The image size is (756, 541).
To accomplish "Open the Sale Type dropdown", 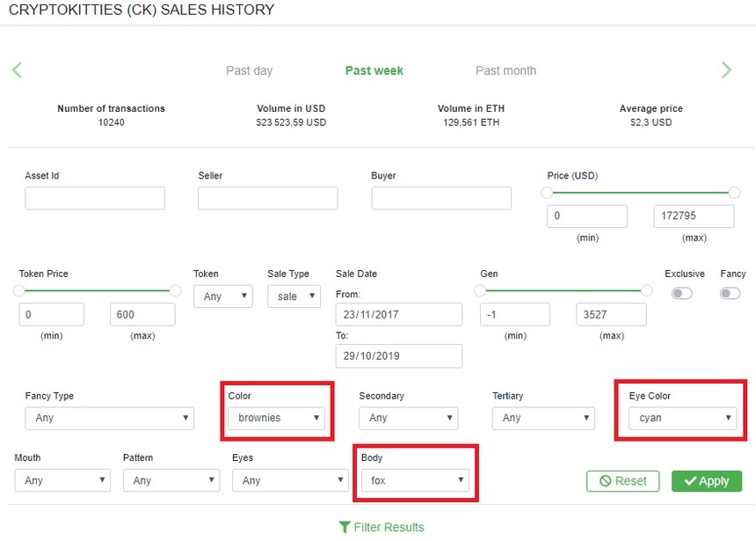I will click(294, 296).
